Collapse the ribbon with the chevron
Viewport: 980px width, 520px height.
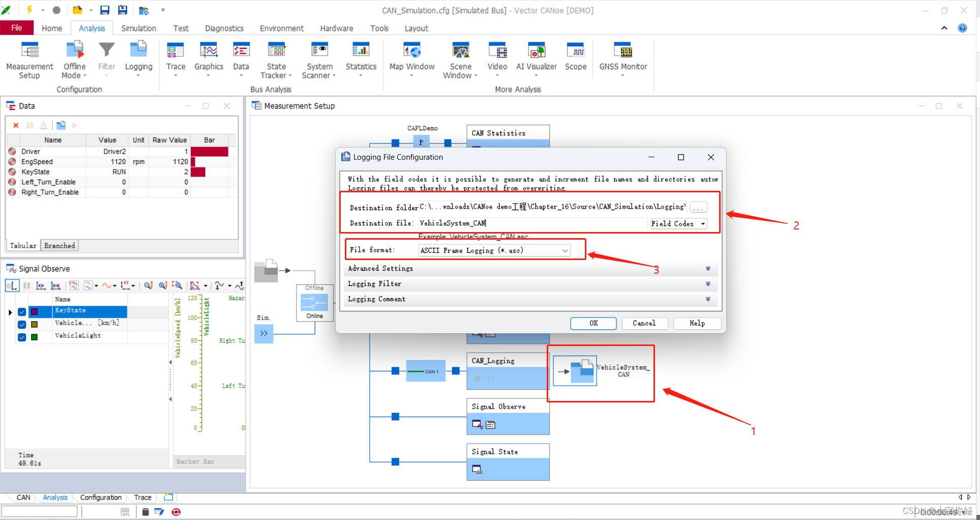[x=944, y=28]
